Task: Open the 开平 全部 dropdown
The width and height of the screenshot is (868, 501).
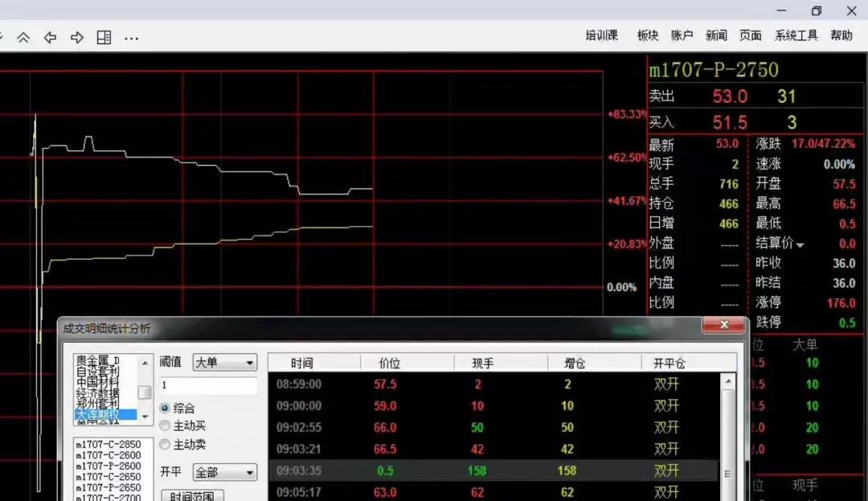Action: tap(224, 472)
